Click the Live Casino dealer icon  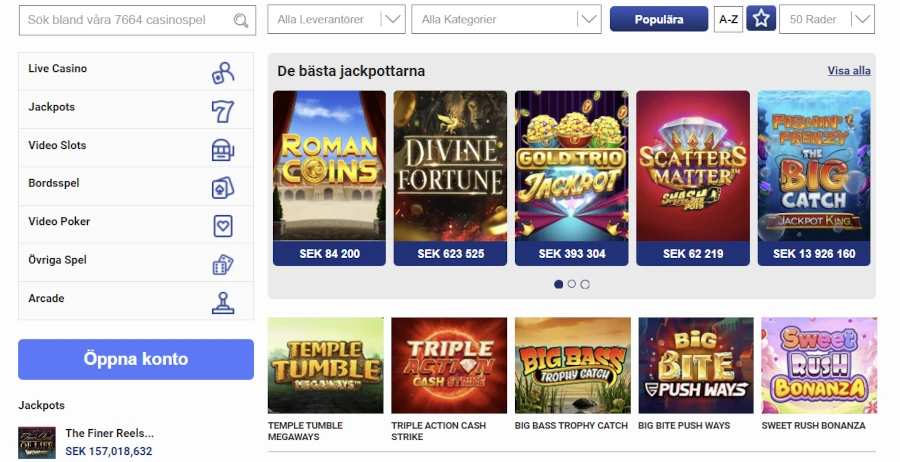pos(223,73)
